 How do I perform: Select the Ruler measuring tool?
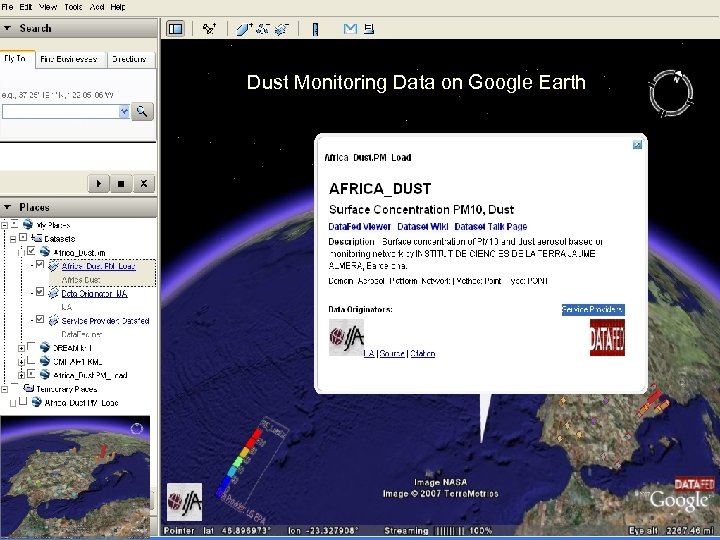(x=315, y=29)
